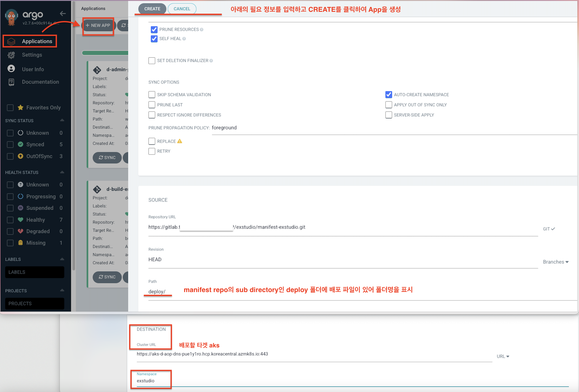Open the Branches revision dropdown

(556, 262)
